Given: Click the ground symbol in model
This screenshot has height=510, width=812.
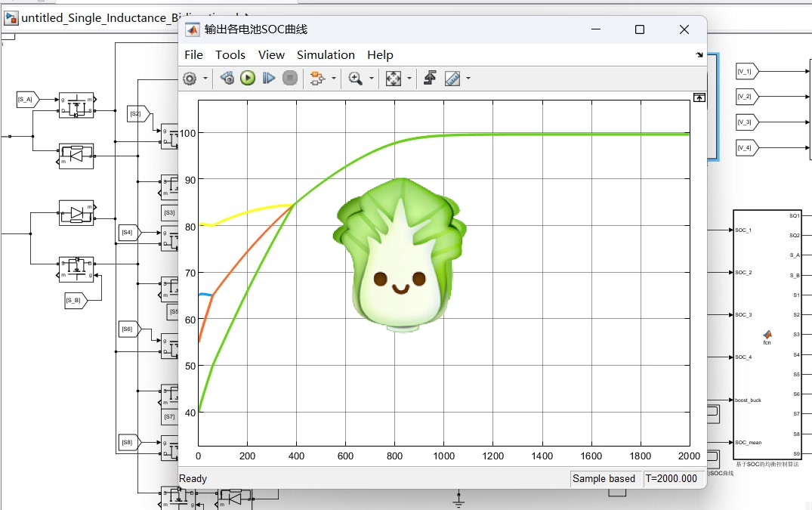Looking at the screenshot, I should point(458,499).
